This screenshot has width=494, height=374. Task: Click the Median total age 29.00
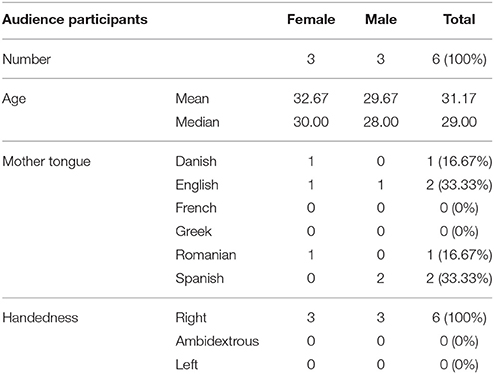(x=459, y=122)
